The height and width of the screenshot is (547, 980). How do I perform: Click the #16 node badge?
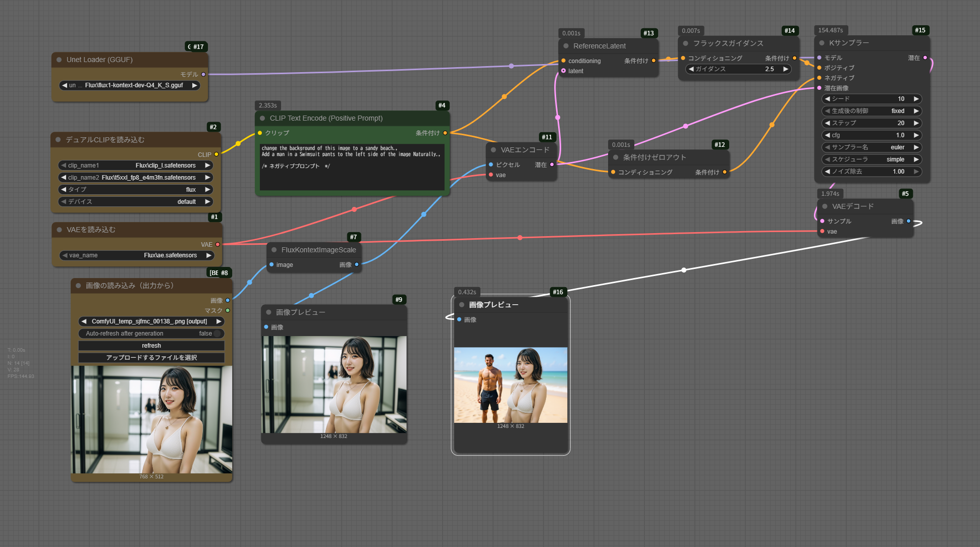pos(558,292)
